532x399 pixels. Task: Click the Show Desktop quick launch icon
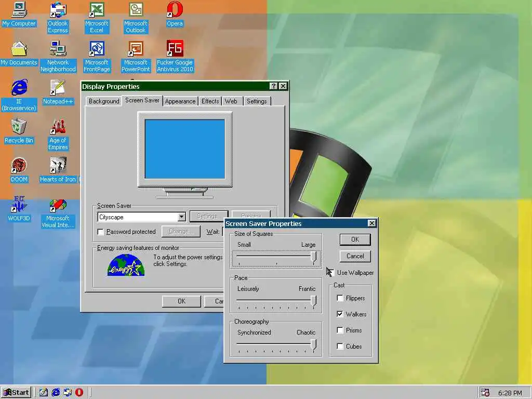point(44,392)
